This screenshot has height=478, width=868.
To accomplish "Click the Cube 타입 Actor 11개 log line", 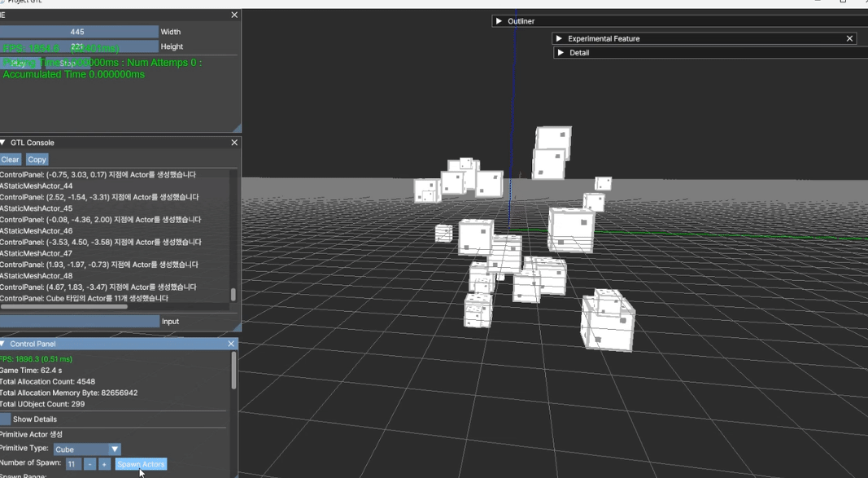I will click(84, 298).
